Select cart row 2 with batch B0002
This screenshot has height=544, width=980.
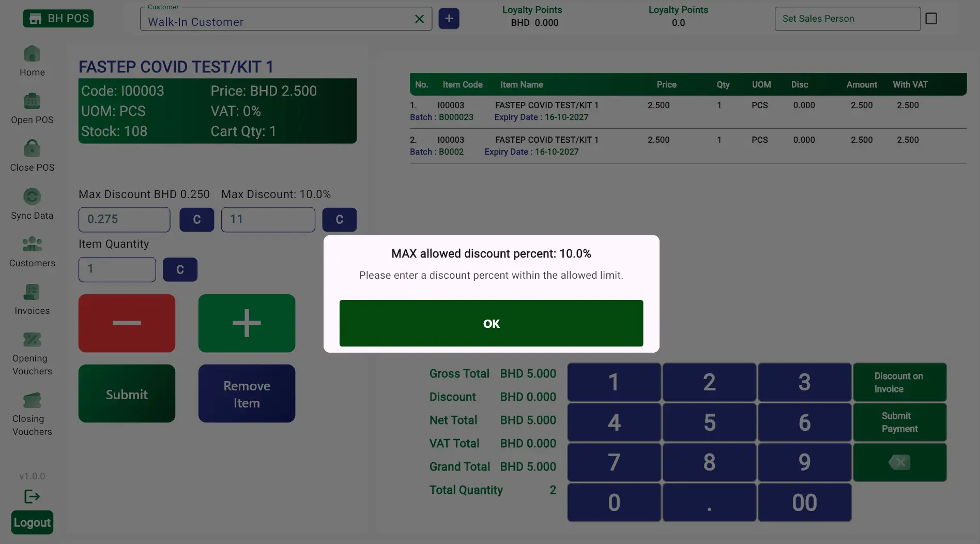click(688, 146)
